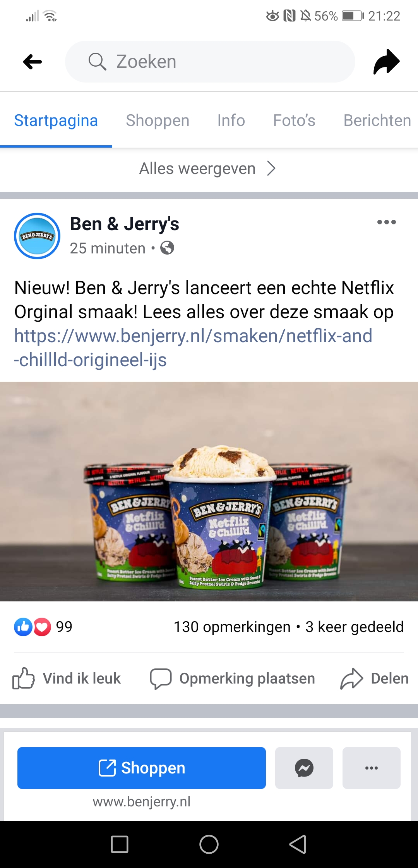Image resolution: width=418 pixels, height=868 pixels.
Task: Open the Foto's tab
Action: [x=294, y=121]
